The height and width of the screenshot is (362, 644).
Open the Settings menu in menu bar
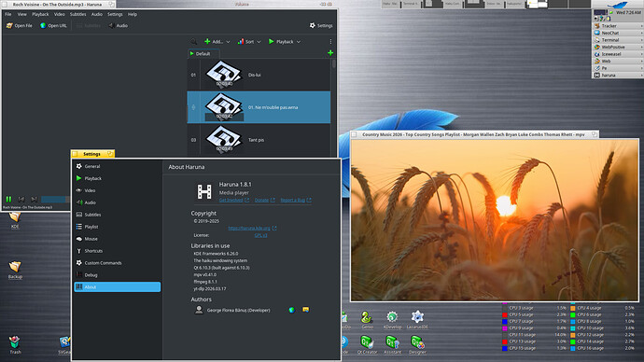(115, 14)
